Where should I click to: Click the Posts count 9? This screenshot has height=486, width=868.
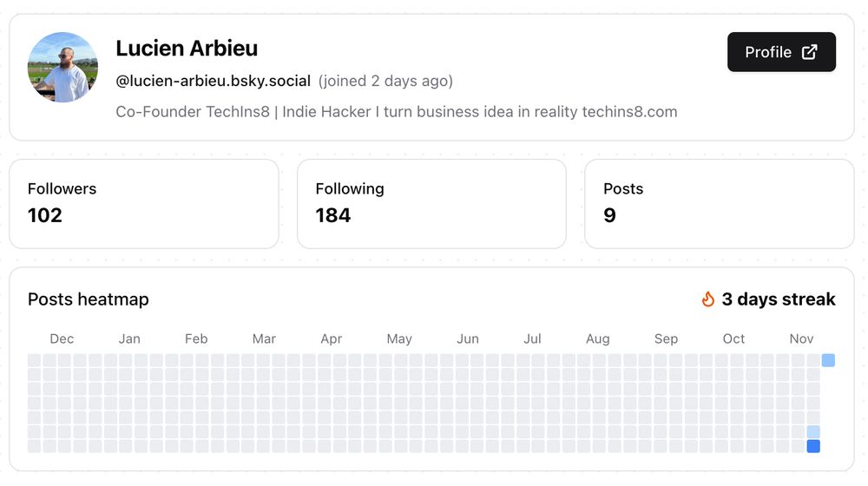(609, 215)
